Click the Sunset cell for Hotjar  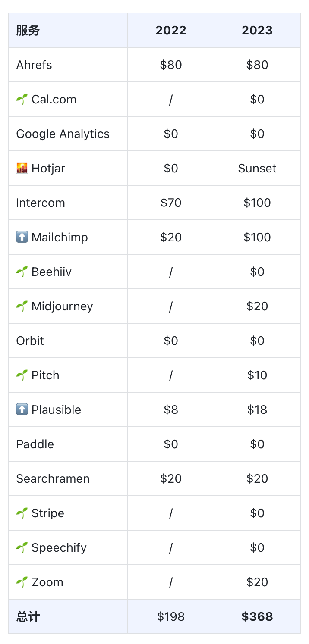point(257,168)
